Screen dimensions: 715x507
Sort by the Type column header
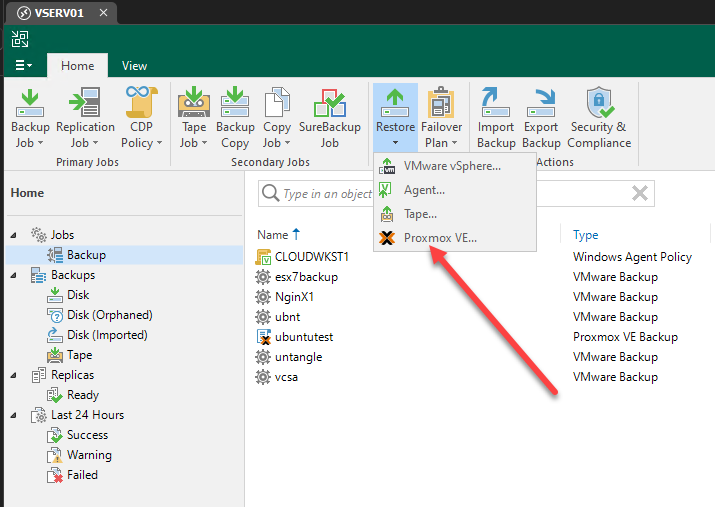coord(585,235)
